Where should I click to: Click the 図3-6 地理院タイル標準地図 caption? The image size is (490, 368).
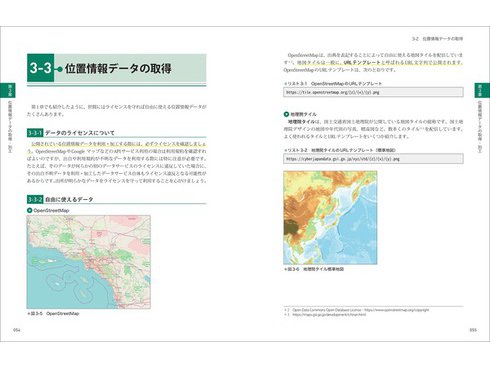(314, 269)
